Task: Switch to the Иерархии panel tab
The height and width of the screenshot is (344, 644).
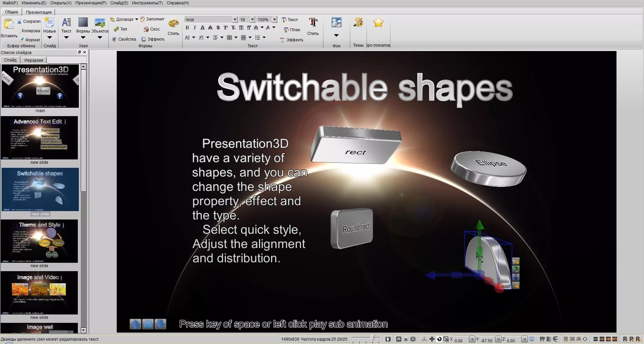Action: pos(34,60)
